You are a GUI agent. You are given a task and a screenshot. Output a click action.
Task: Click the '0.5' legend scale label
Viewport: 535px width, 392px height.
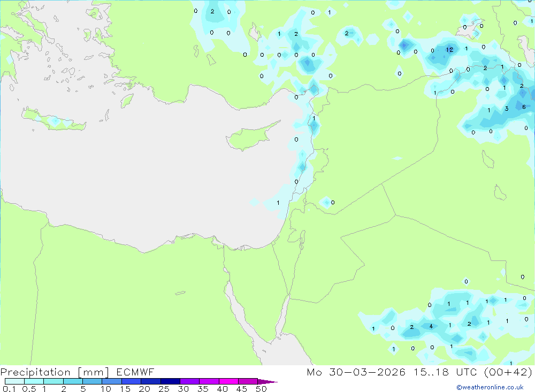click(x=29, y=389)
